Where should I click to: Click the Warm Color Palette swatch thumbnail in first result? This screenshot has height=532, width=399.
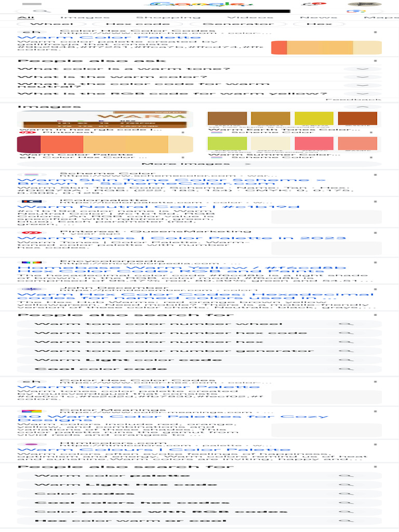click(326, 48)
